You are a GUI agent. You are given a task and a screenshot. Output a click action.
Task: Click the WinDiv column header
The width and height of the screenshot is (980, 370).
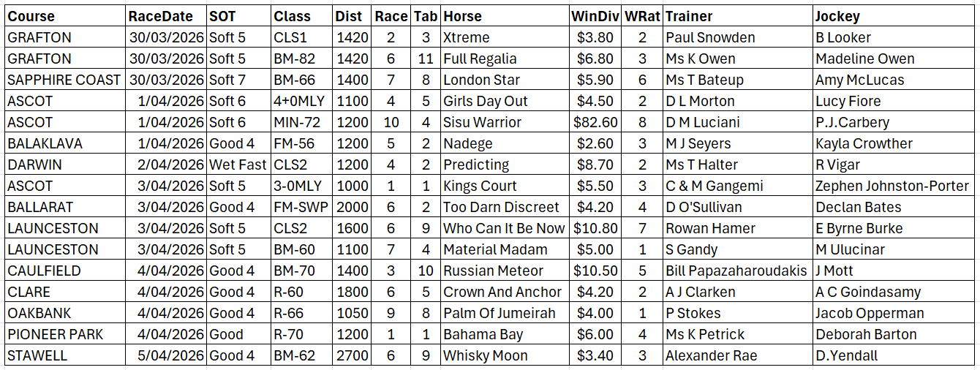tap(594, 16)
